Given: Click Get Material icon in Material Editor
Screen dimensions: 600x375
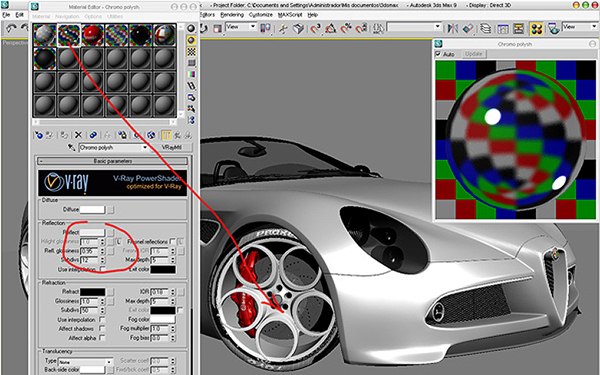Looking at the screenshot, I should point(39,135).
